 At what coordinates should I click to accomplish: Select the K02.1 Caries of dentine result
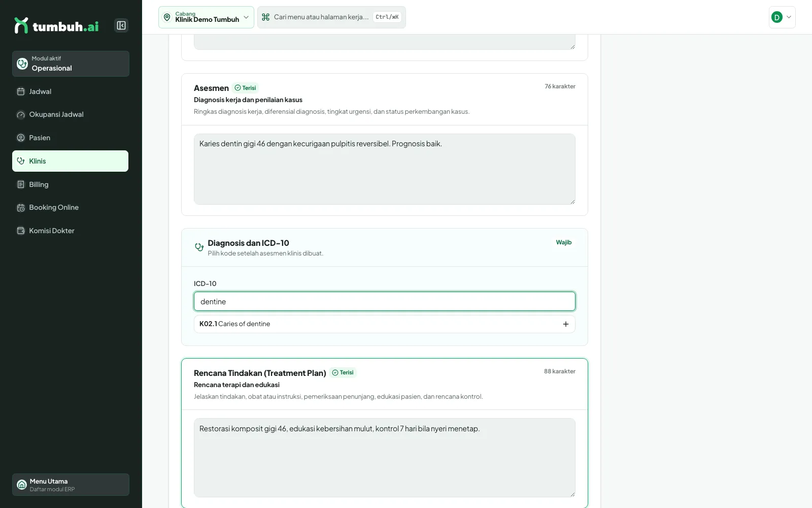384,324
